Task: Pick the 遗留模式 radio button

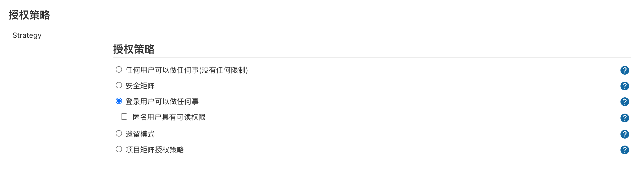Action: [x=119, y=133]
